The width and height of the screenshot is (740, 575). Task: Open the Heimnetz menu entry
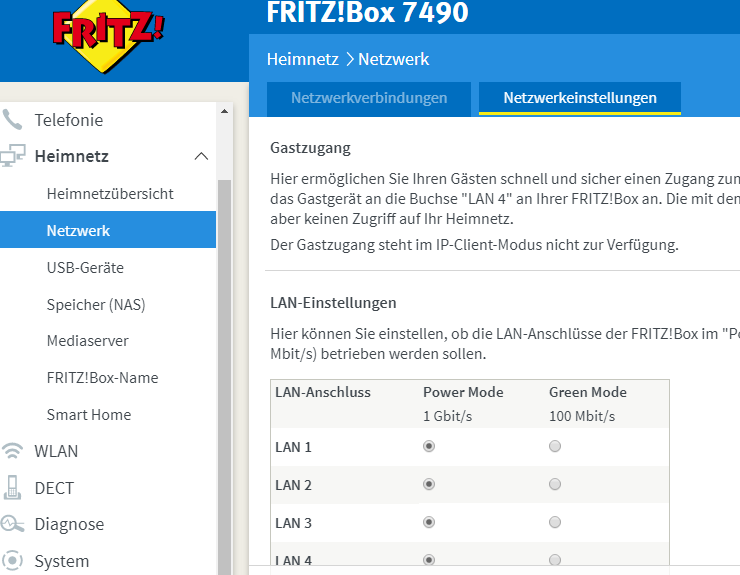pos(72,156)
